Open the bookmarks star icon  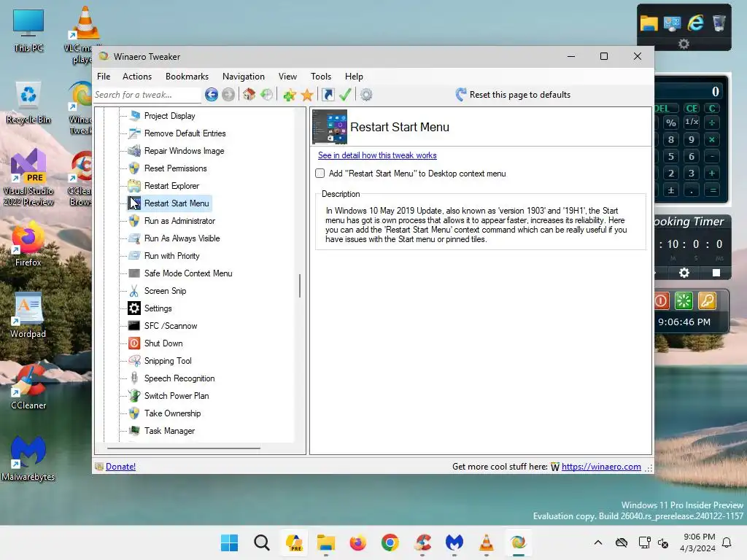pyautogui.click(x=307, y=95)
